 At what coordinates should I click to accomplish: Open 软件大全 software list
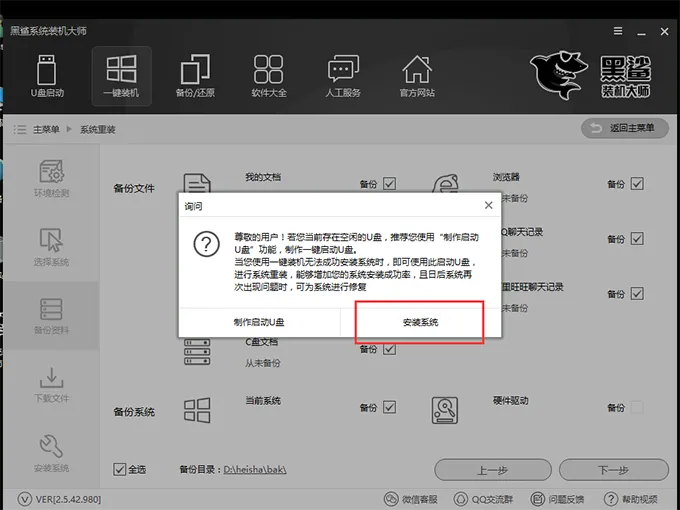tap(269, 76)
